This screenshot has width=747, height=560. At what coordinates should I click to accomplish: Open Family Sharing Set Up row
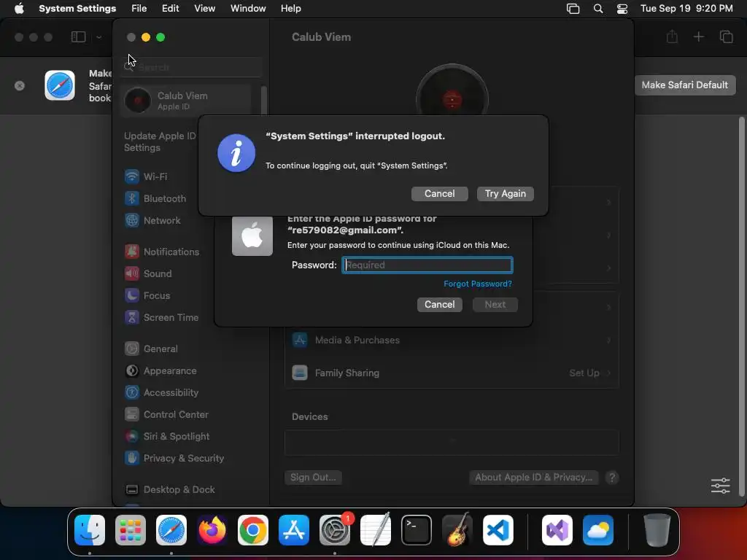click(451, 373)
